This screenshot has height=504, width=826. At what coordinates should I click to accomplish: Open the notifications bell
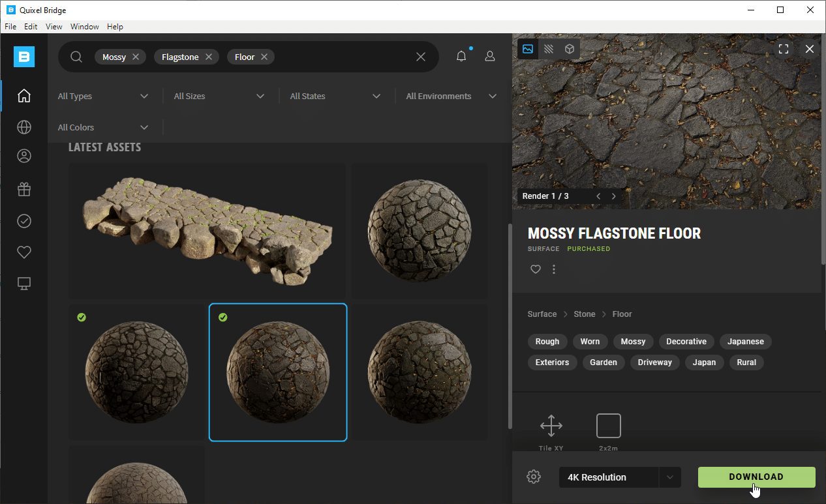pyautogui.click(x=461, y=57)
